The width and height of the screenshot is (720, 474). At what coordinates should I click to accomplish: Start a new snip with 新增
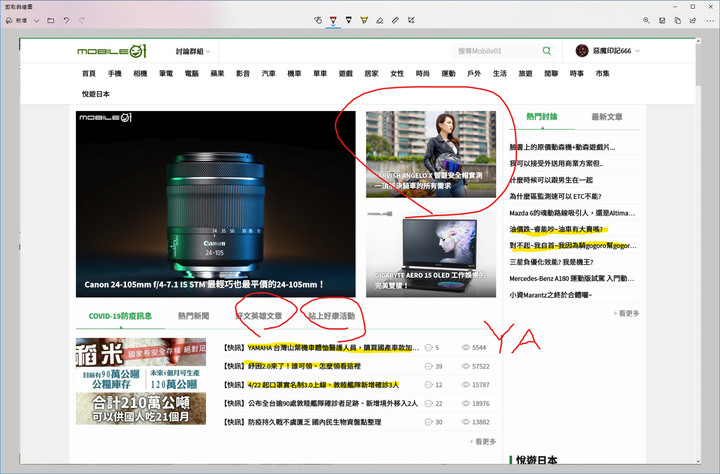(17, 20)
